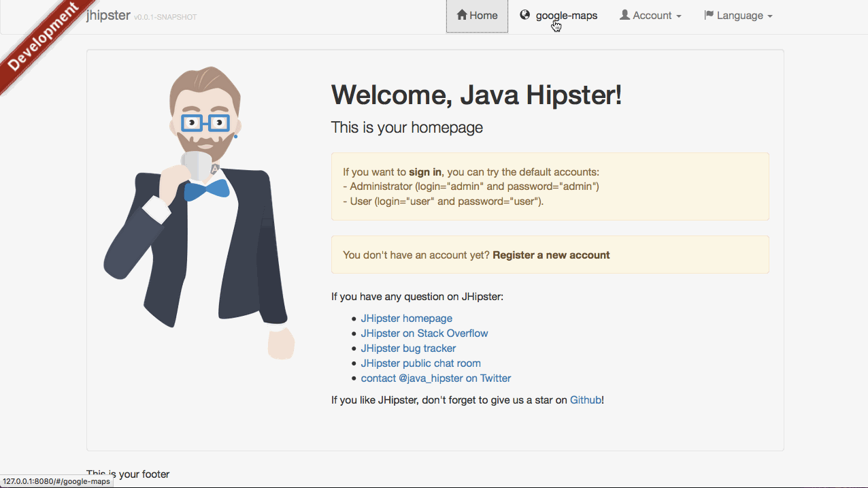Click the Home house icon
The width and height of the screenshot is (868, 488).
[x=462, y=15]
